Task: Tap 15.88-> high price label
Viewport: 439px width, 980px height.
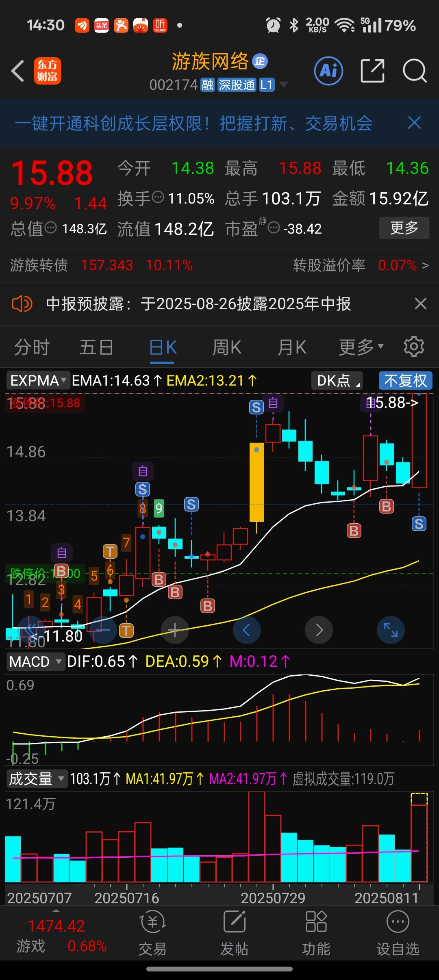Action: [392, 403]
